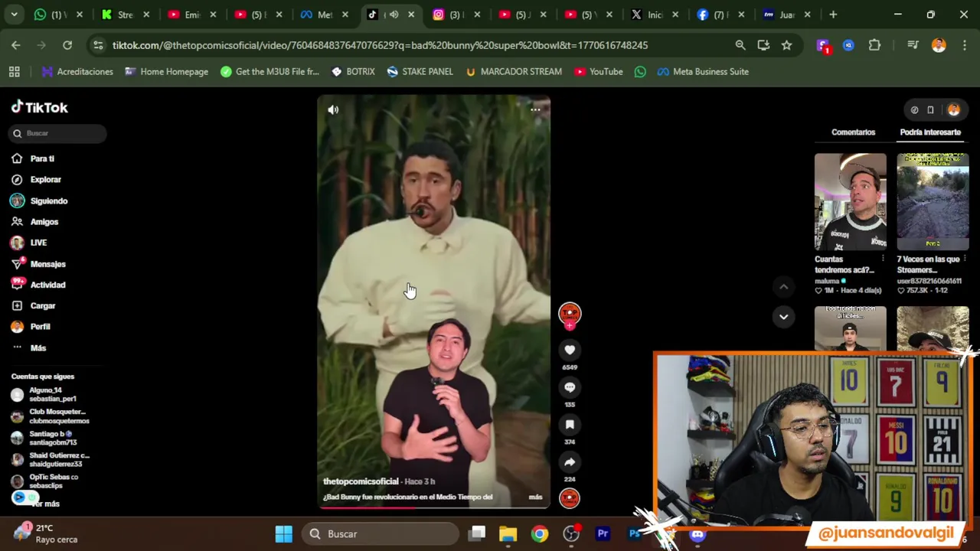
Task: Open the spinning music disc icon
Action: coord(570,498)
